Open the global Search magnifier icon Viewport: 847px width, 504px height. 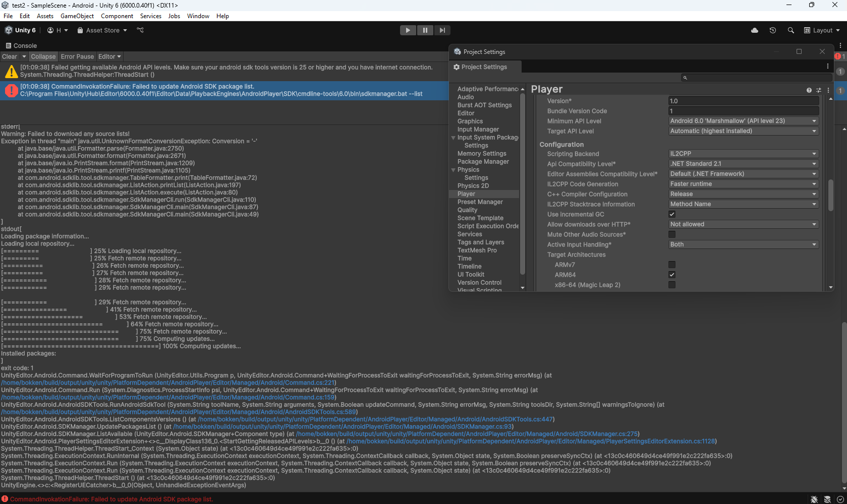[791, 30]
